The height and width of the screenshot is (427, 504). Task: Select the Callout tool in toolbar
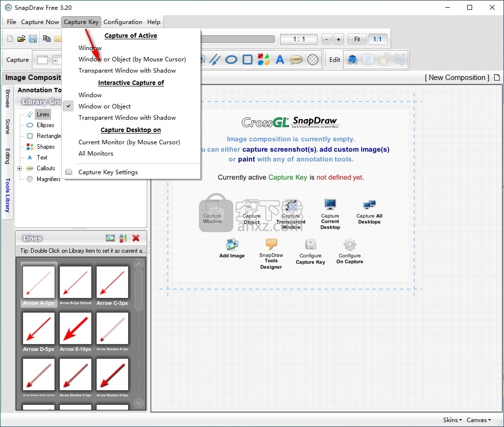coord(296,59)
